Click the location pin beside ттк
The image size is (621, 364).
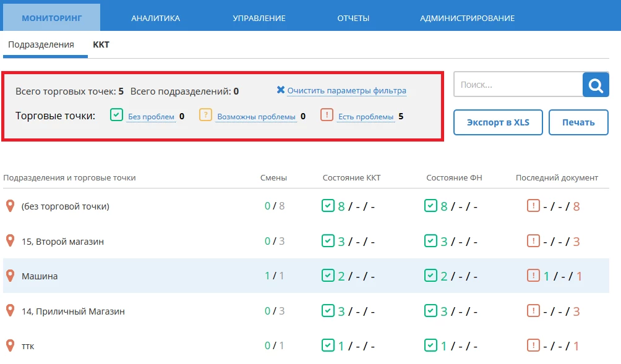point(10,345)
